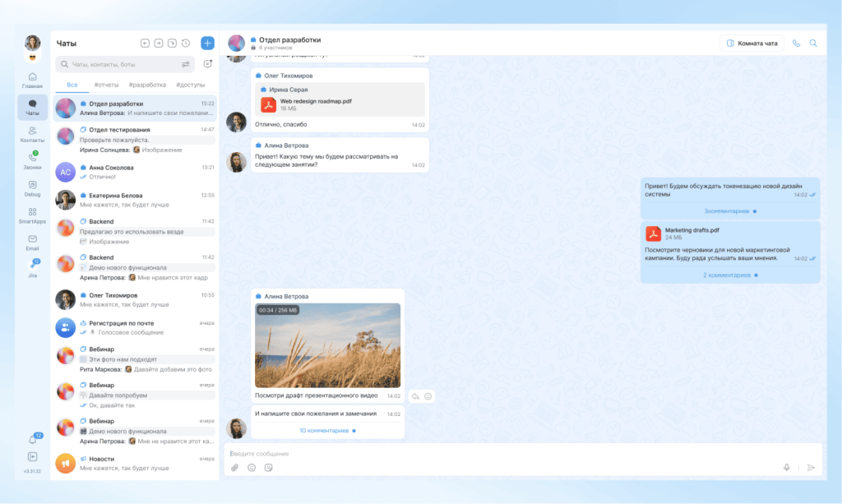
Task: Switch to the #отчеты tab
Action: coord(106,85)
